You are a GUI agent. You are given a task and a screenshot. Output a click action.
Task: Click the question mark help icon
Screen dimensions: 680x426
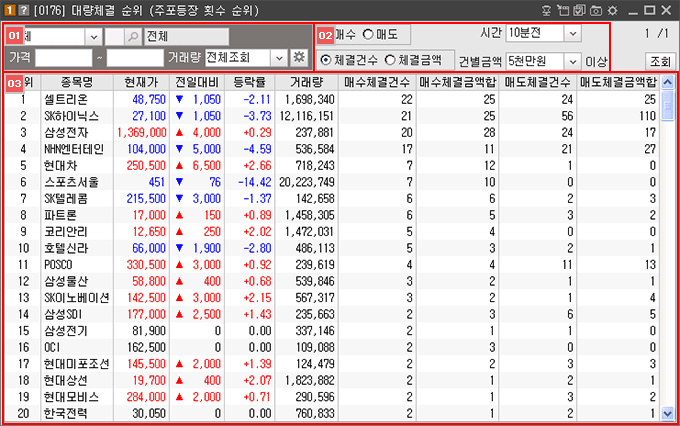[x=23, y=10]
